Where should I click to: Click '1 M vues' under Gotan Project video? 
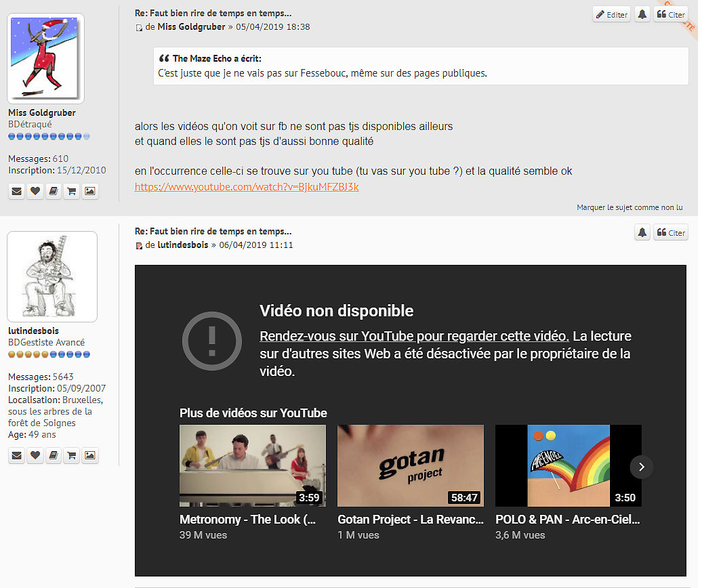tap(358, 535)
